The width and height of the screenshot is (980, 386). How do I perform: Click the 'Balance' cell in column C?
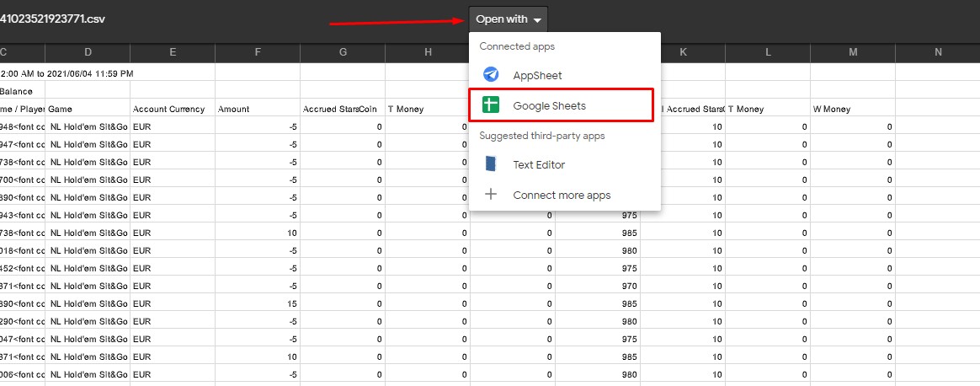(x=23, y=91)
